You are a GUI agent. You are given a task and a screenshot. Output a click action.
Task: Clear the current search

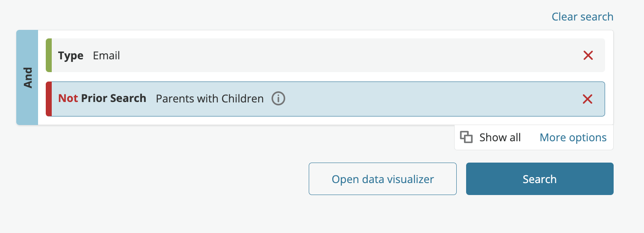coord(582,17)
